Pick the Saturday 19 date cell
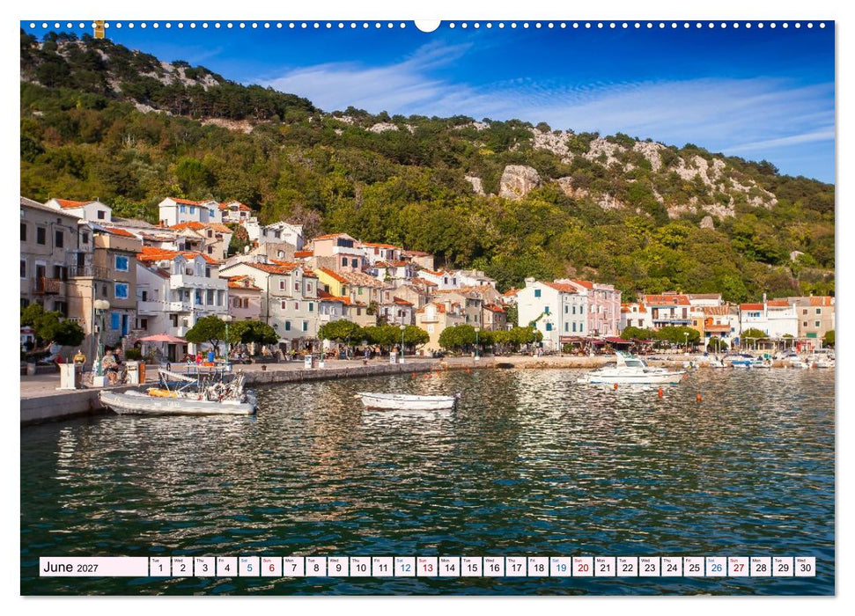 pos(561,567)
